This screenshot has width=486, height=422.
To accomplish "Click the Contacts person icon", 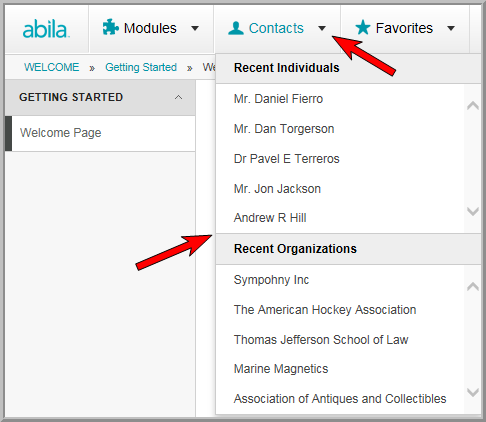I will click(236, 28).
